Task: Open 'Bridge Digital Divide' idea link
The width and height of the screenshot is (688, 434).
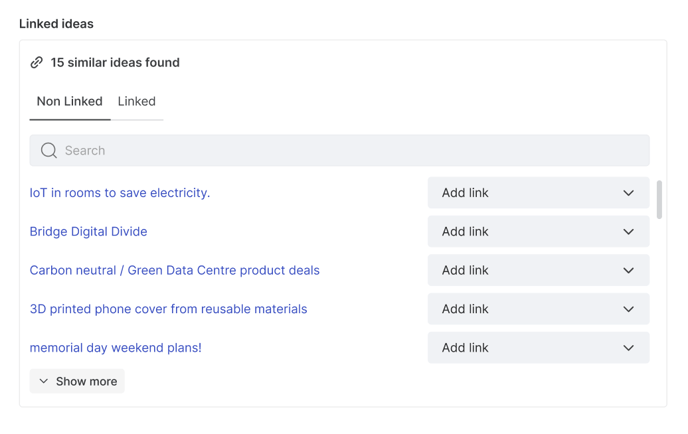Action: pyautogui.click(x=88, y=231)
